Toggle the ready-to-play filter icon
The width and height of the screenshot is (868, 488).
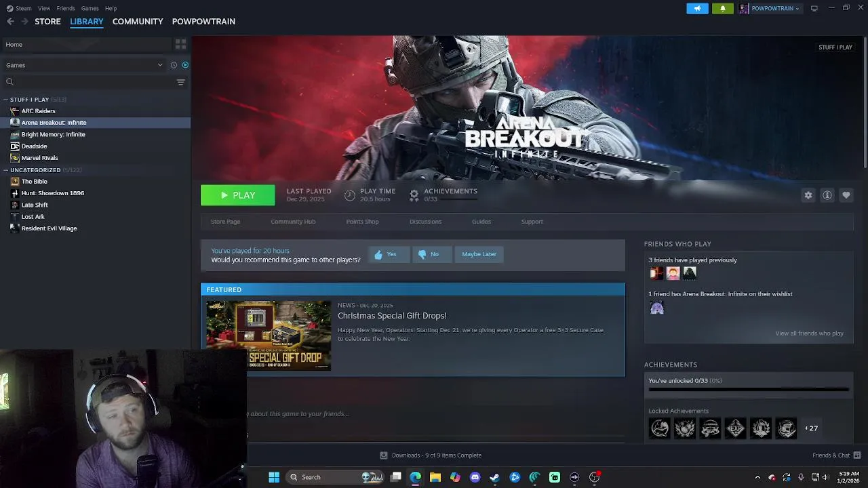click(x=185, y=65)
